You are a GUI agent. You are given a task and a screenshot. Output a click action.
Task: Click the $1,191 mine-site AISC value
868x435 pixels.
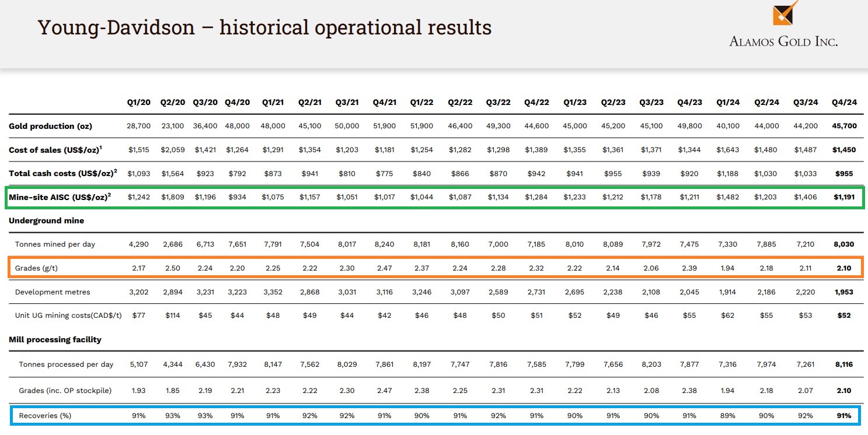[845, 197]
